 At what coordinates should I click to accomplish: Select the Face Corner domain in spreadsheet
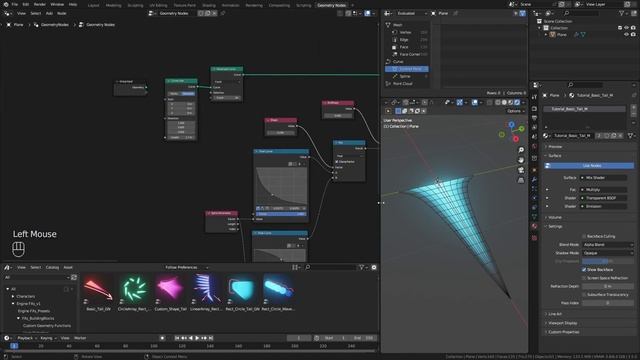(410, 54)
